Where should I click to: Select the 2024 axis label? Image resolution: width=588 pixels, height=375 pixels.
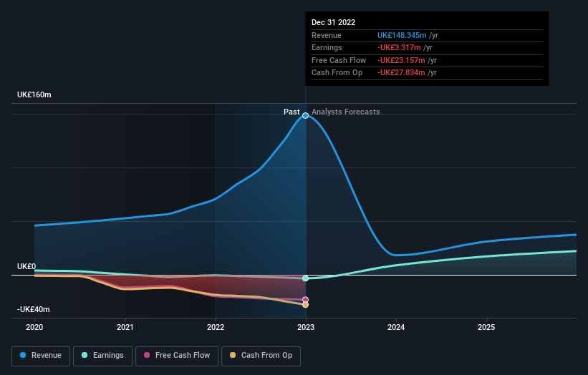click(396, 327)
